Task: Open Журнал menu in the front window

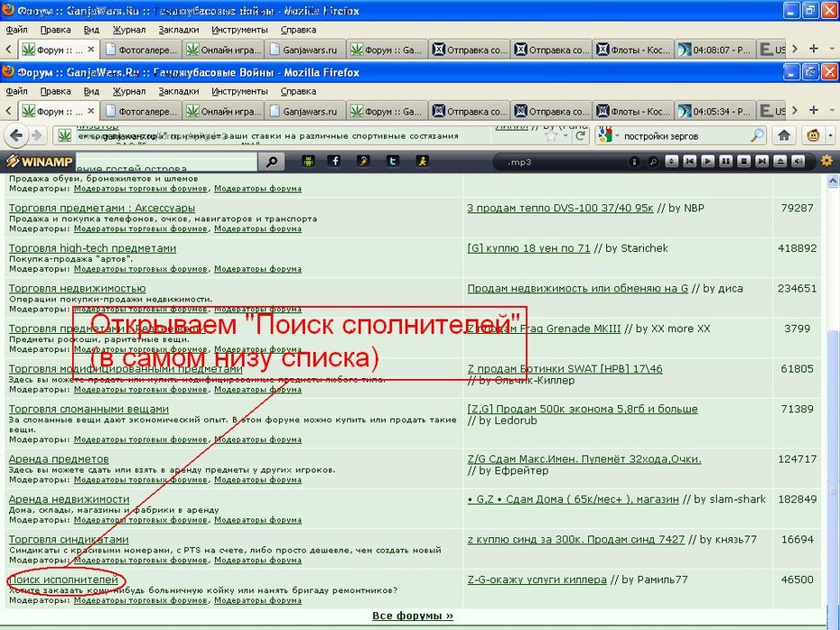Action: [x=128, y=91]
